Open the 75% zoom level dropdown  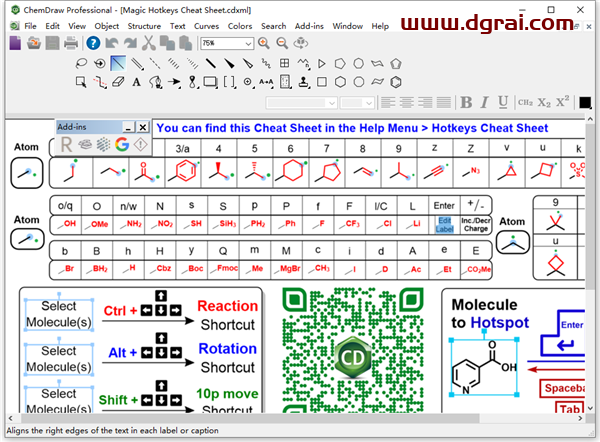point(248,43)
